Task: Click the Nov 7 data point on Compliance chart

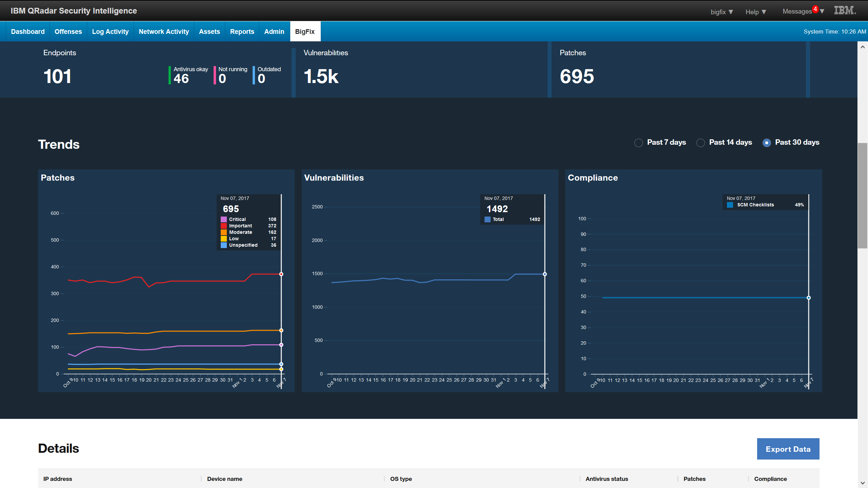Action: 809,298
